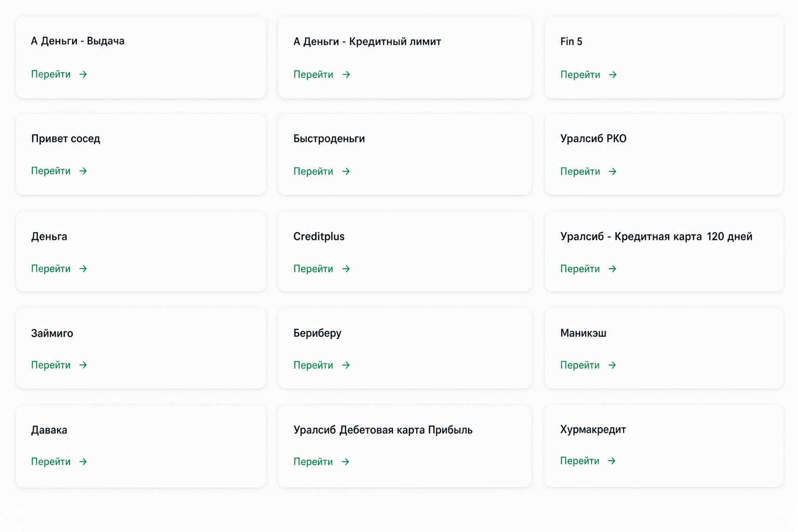Click Перейти under Быстроденьги

[x=313, y=171]
